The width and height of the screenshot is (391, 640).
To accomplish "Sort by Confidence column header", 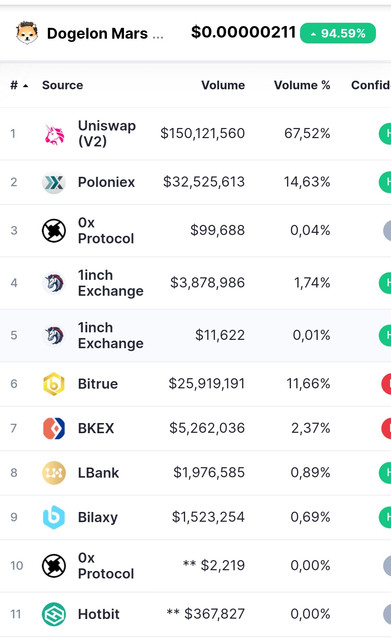I will point(371,85).
